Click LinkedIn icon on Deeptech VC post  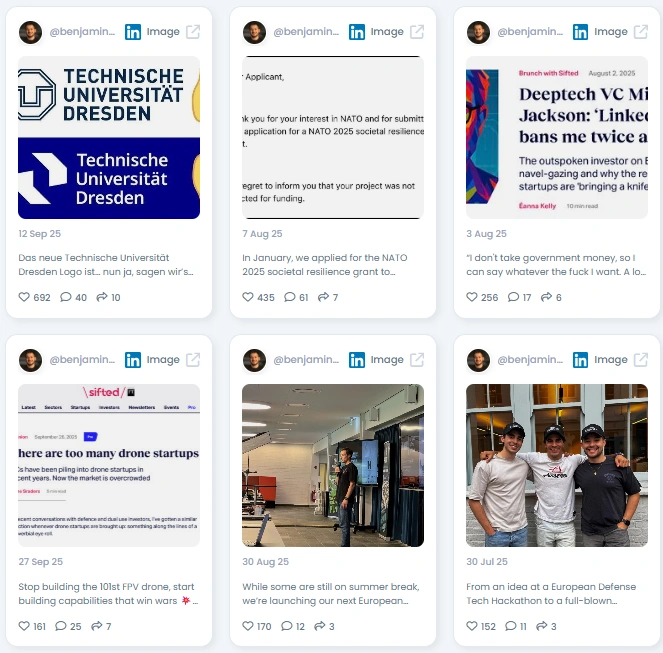click(x=580, y=32)
